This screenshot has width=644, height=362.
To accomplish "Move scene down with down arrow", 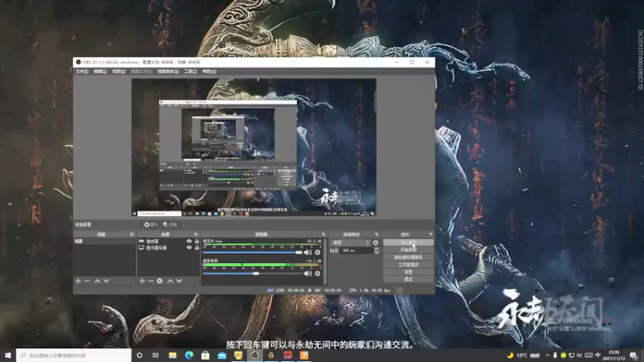I will (106, 281).
